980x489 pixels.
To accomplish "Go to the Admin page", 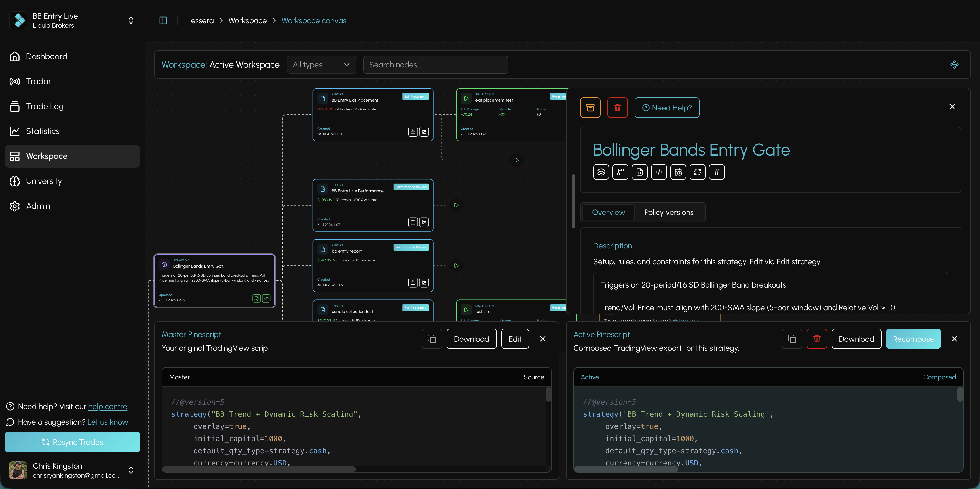I will click(x=72, y=206).
